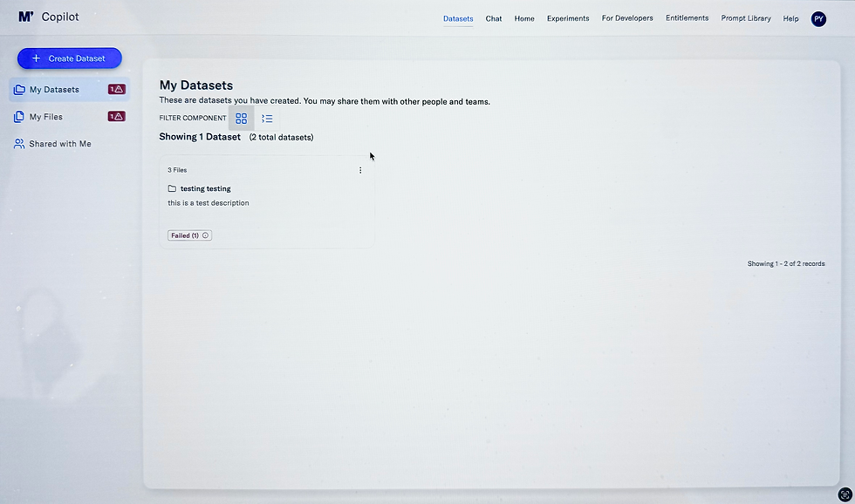Go to the Datasets tab
The image size is (855, 504).
coord(458,18)
